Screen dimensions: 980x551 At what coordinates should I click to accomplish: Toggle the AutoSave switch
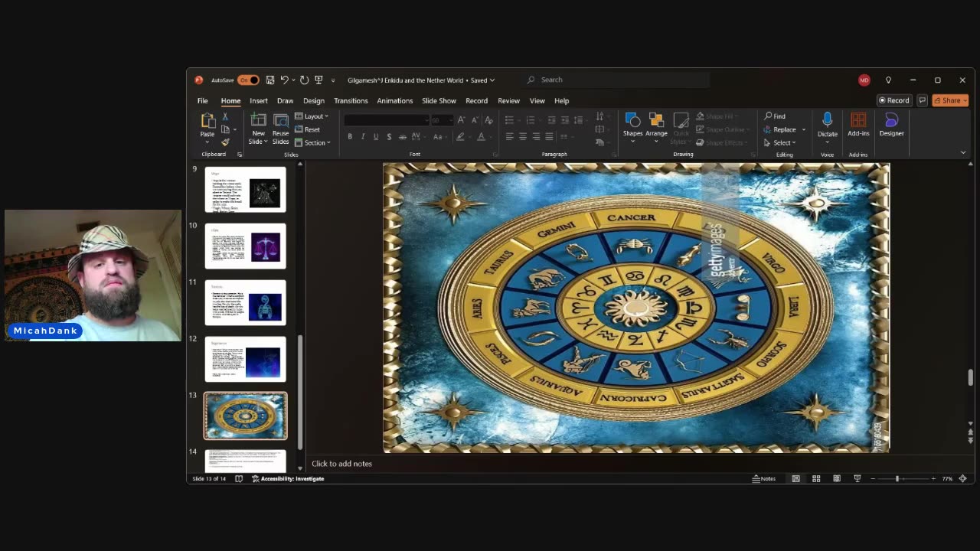click(248, 80)
